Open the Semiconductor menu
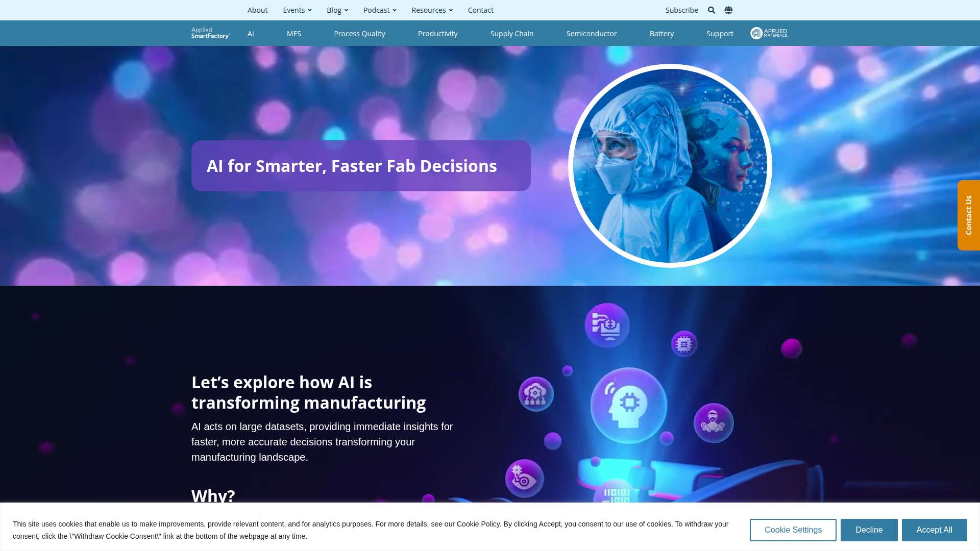 click(x=591, y=34)
